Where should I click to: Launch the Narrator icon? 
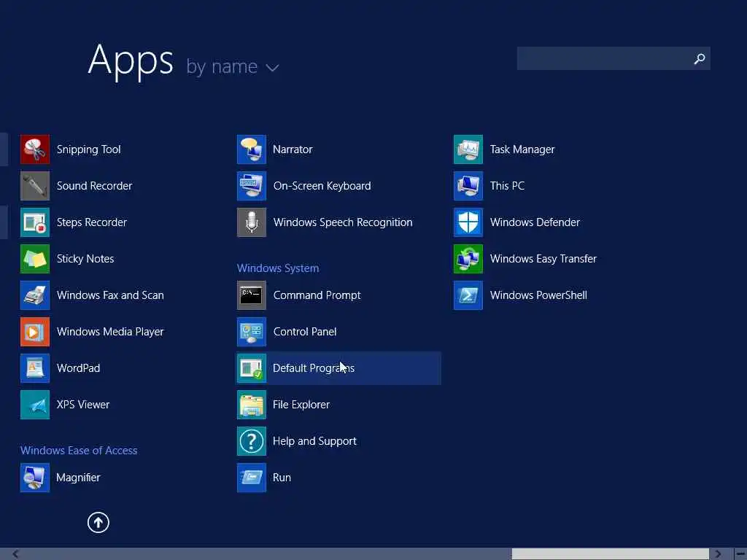click(252, 149)
